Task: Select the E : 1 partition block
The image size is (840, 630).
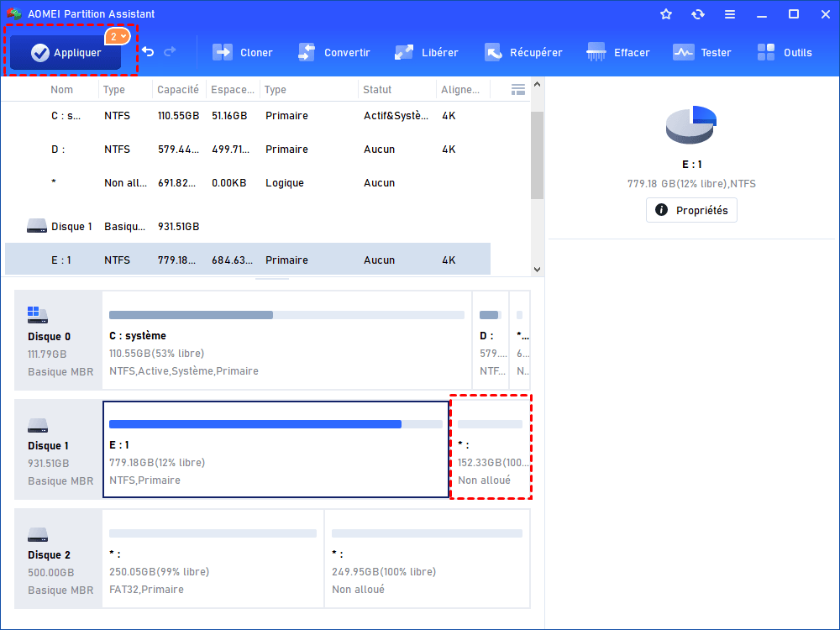Action: coord(276,449)
